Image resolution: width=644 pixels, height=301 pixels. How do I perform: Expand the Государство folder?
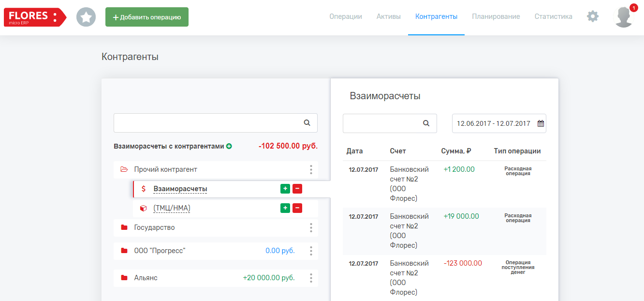point(124,227)
